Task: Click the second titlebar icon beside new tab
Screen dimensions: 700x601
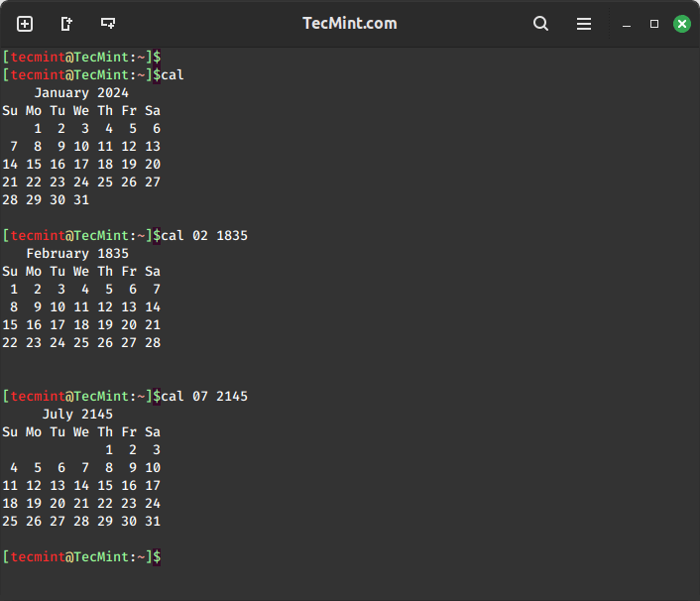Action: [66, 24]
